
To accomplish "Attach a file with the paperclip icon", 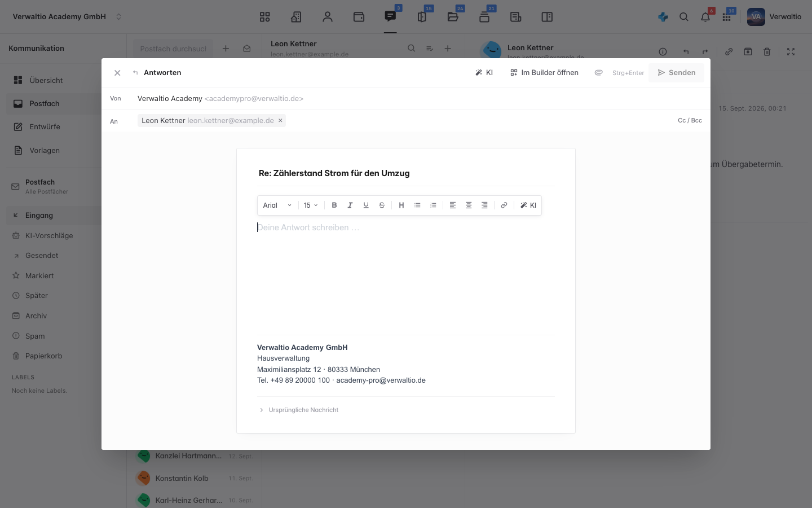I will (x=599, y=73).
